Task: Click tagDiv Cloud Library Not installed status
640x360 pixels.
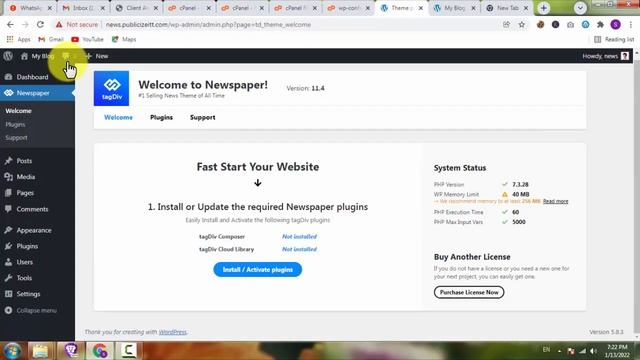Action: click(299, 249)
